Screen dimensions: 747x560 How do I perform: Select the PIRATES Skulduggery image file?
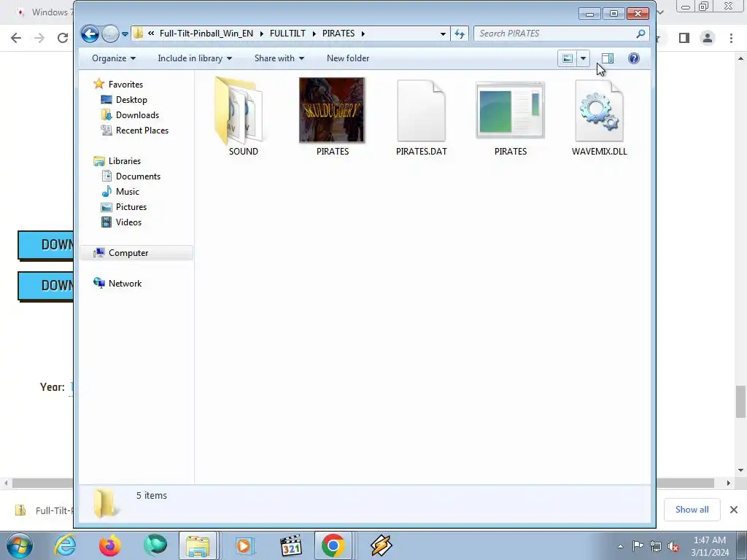coord(332,117)
